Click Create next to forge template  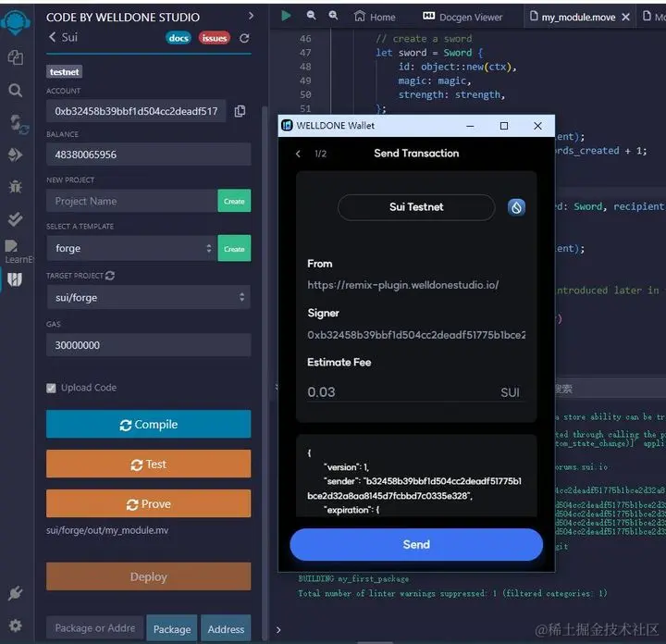(234, 249)
